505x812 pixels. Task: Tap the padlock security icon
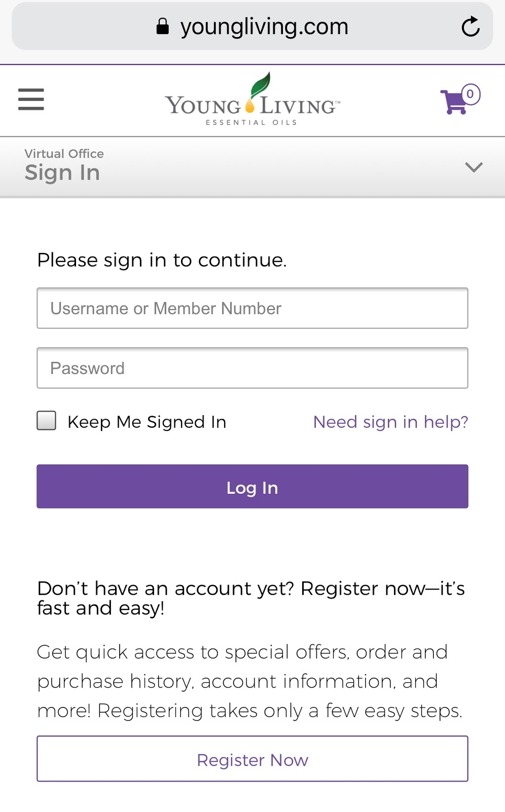coord(162,26)
